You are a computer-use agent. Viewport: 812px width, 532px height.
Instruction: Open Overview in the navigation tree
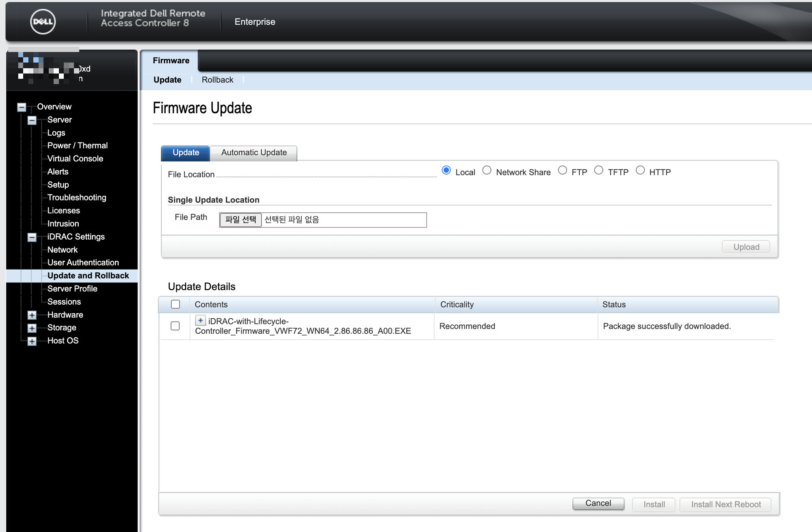(54, 107)
